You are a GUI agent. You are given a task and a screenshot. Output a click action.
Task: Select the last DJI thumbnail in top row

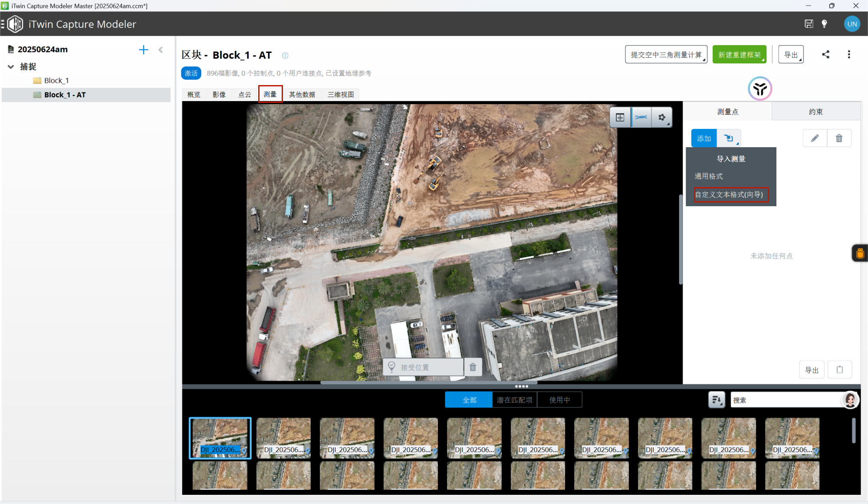(792, 438)
